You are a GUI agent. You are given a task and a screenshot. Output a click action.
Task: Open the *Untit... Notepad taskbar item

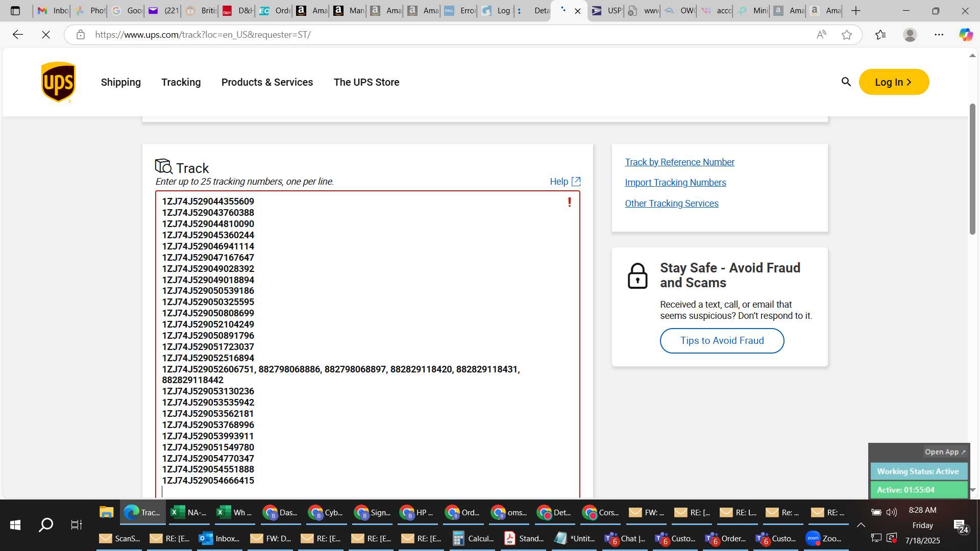pyautogui.click(x=574, y=538)
